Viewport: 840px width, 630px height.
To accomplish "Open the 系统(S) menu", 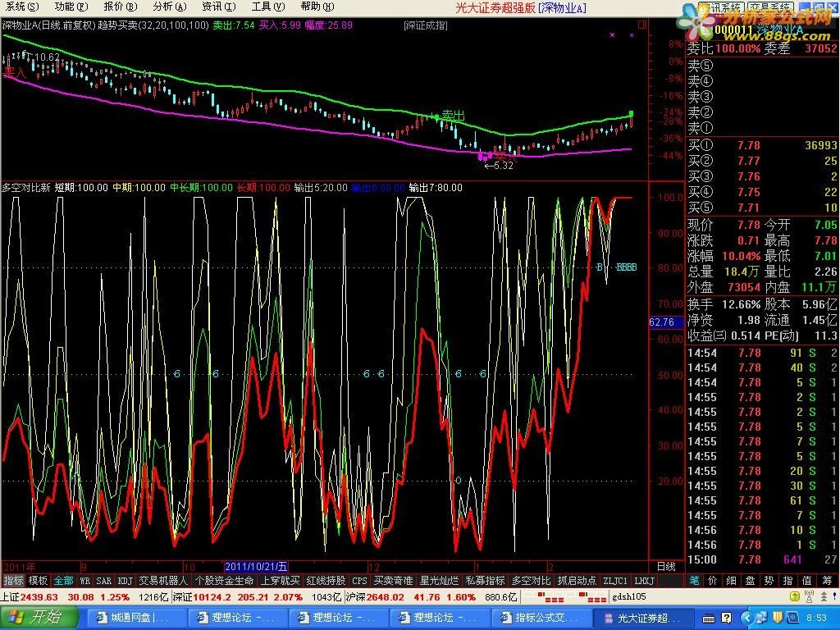I will (x=22, y=7).
